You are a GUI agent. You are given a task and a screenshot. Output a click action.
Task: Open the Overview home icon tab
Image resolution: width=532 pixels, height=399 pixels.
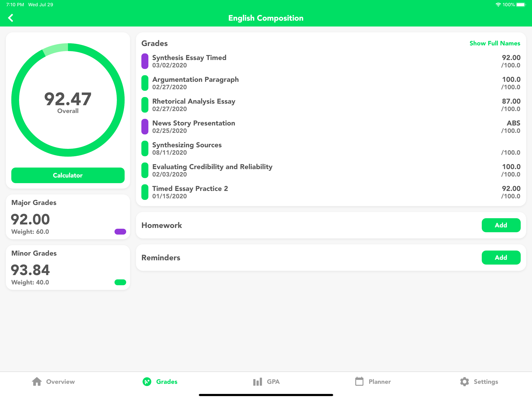[37, 381]
